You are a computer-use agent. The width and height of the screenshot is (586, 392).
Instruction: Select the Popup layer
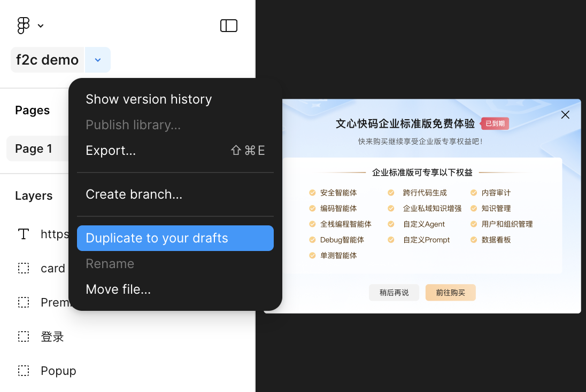pyautogui.click(x=58, y=371)
